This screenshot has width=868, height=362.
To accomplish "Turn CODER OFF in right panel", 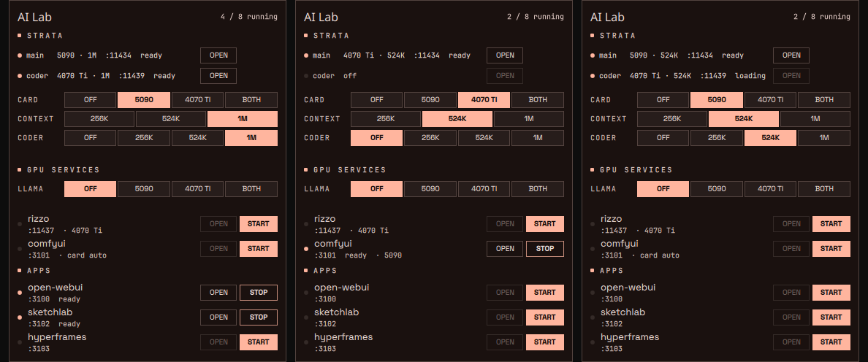I will (663, 138).
